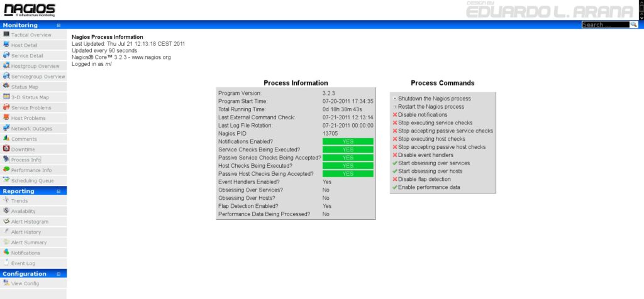The image size is (644, 299).
Task: Click the Alert Summary icon
Action: [6, 242]
